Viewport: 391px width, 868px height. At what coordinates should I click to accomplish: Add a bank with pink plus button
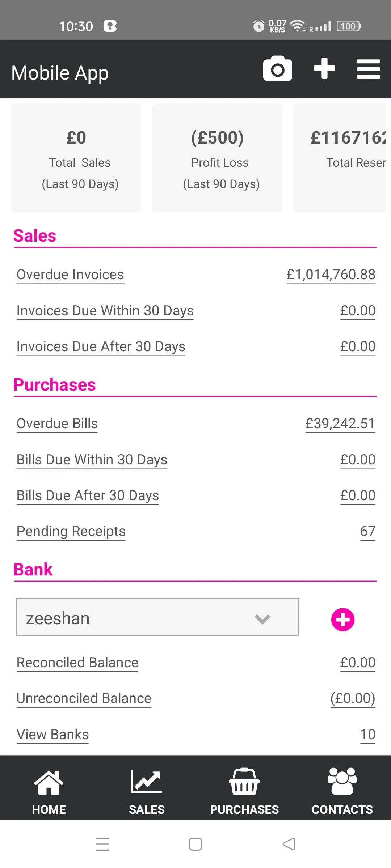coord(342,619)
